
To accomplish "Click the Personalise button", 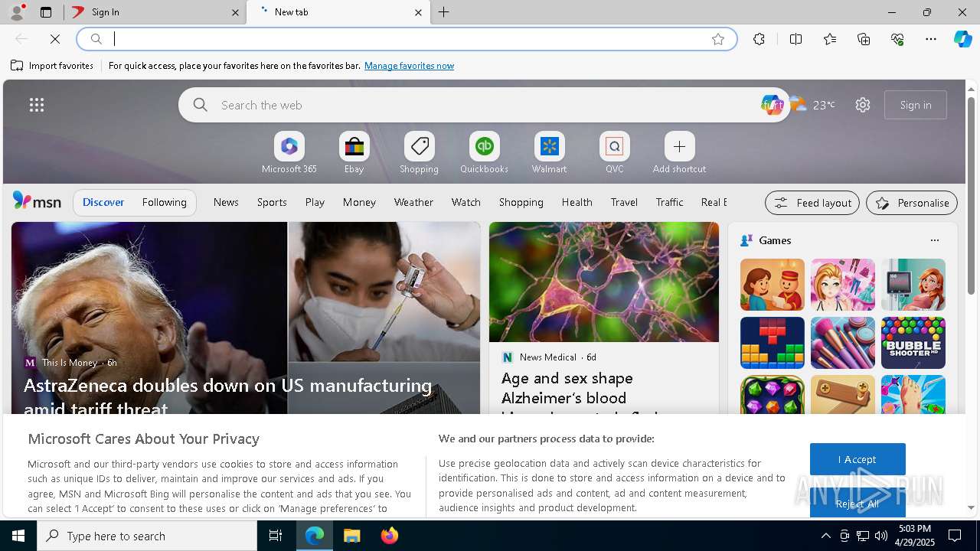I will (912, 203).
